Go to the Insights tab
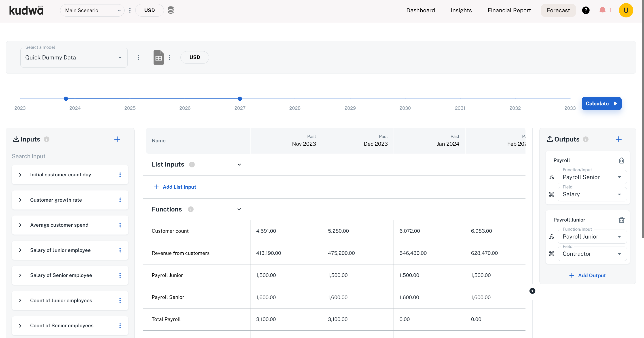Viewport: 644px width, 338px height. click(461, 10)
